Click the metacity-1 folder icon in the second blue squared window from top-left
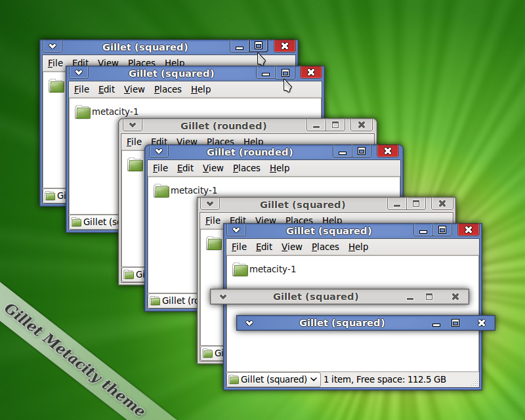The height and width of the screenshot is (420, 525). [x=83, y=112]
